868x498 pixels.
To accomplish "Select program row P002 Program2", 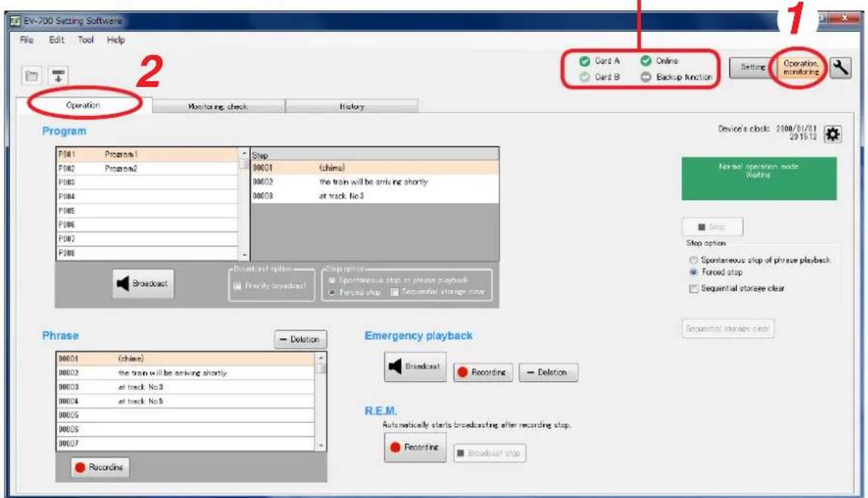I will (x=147, y=168).
